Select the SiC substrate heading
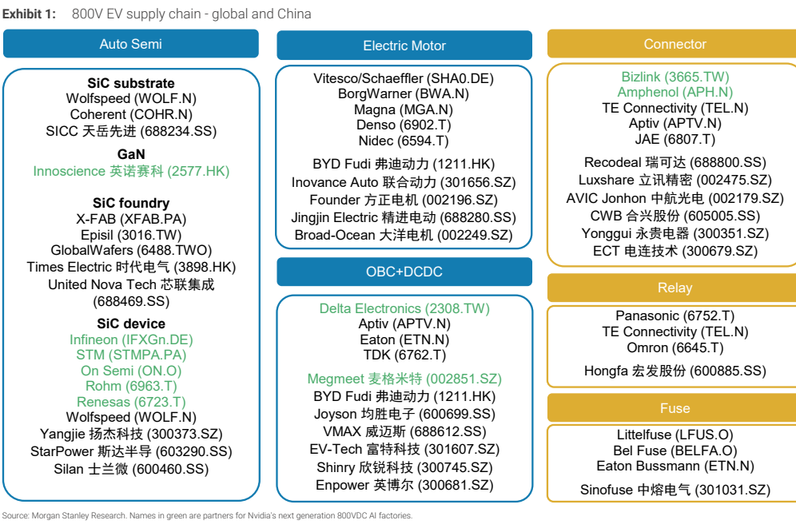 (131, 83)
